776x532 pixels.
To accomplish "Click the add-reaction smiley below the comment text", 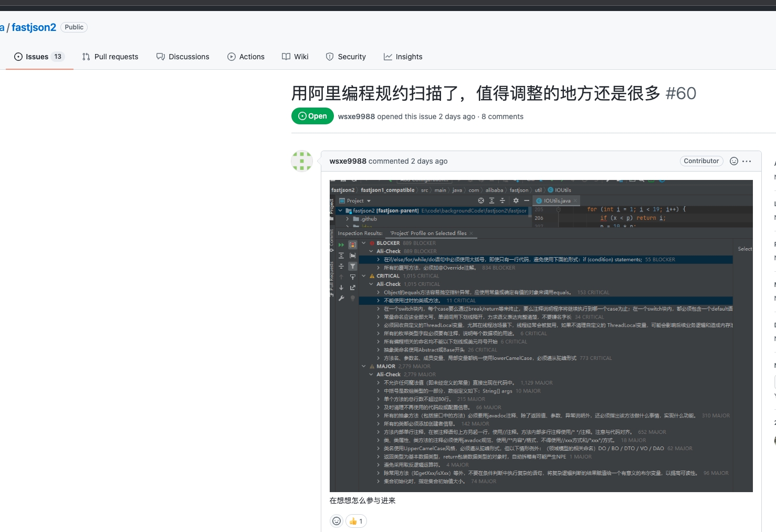I will [x=337, y=521].
